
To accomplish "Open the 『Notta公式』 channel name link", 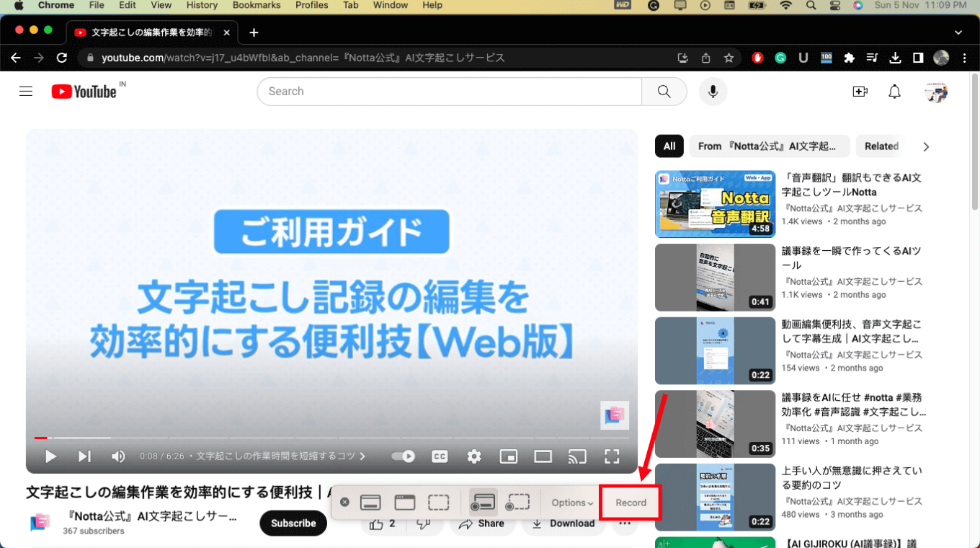I will point(150,516).
